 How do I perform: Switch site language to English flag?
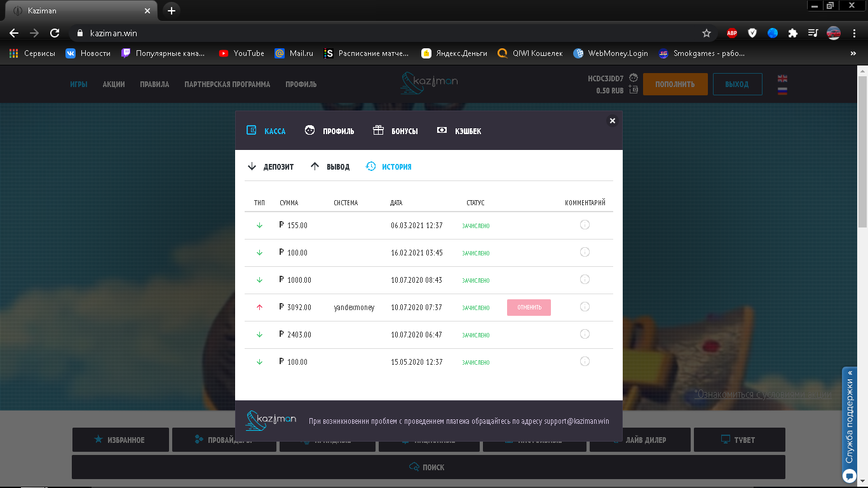point(782,79)
